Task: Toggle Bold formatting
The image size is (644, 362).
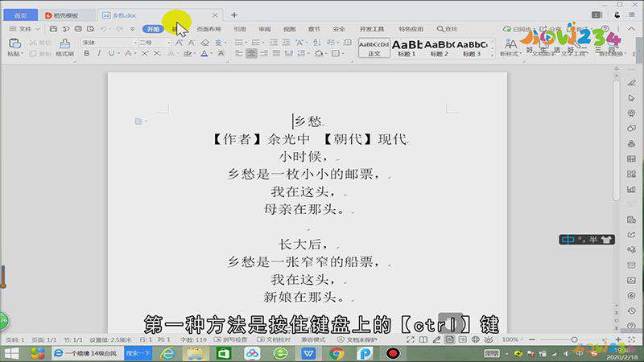Action: pyautogui.click(x=87, y=53)
